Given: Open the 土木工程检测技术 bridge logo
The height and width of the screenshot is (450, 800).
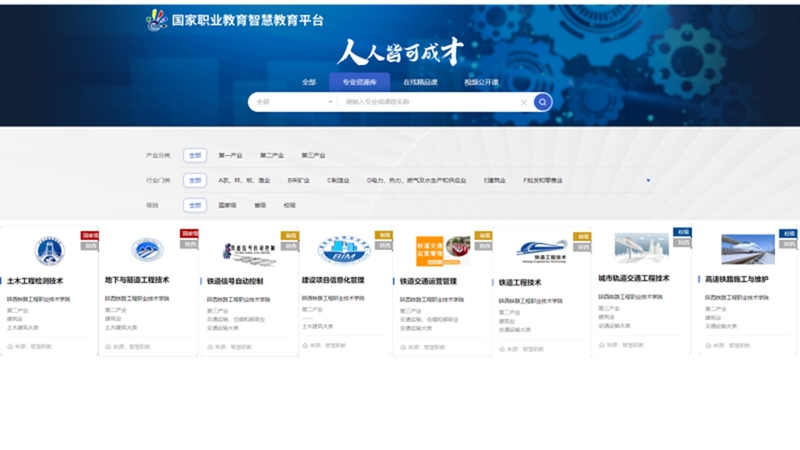Looking at the screenshot, I should point(49,250).
